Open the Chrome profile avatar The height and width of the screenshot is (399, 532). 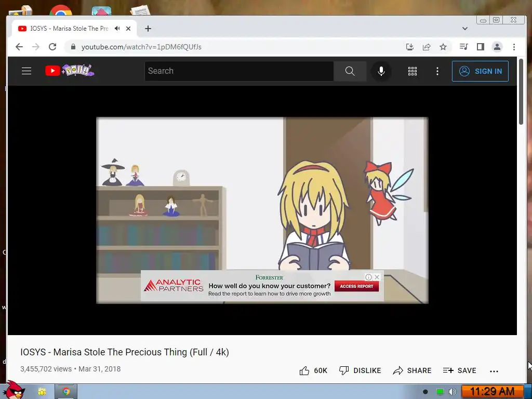click(497, 47)
